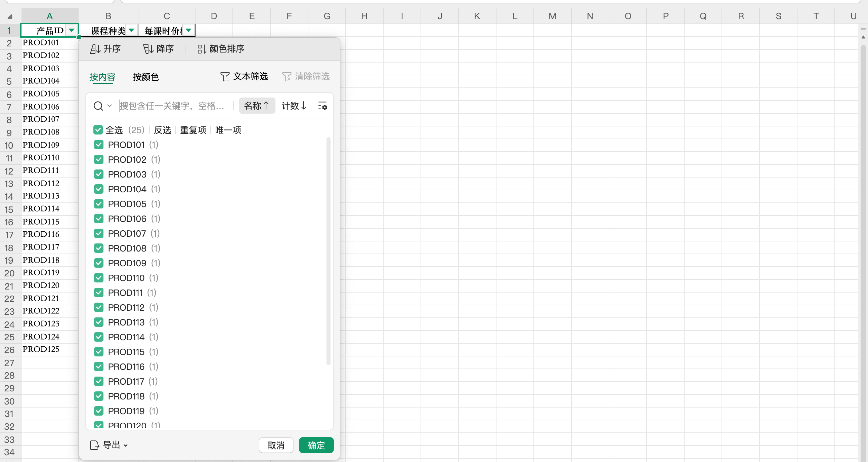Click the color sort (颜色排序) icon

click(x=201, y=49)
